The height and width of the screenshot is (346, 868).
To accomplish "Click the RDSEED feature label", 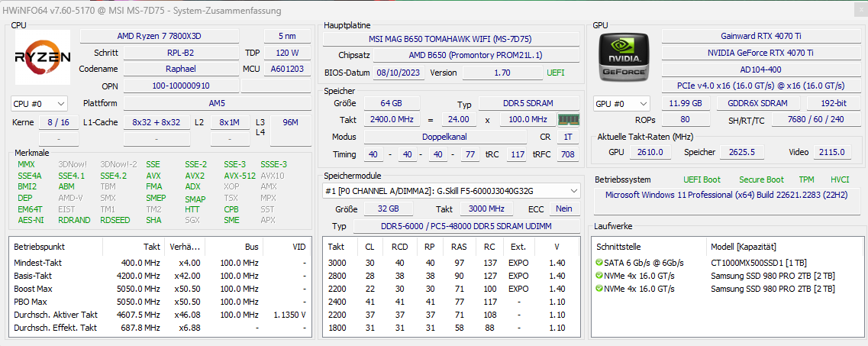I will tap(115, 220).
